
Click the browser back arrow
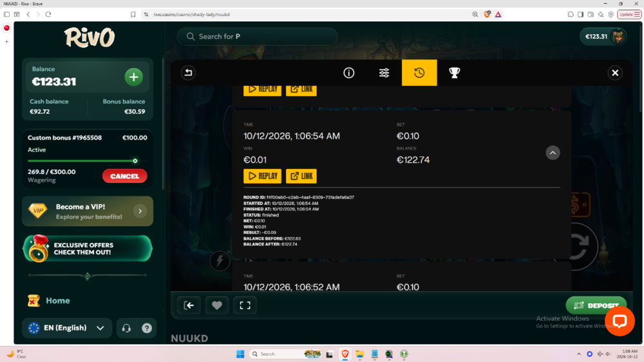(x=28, y=14)
